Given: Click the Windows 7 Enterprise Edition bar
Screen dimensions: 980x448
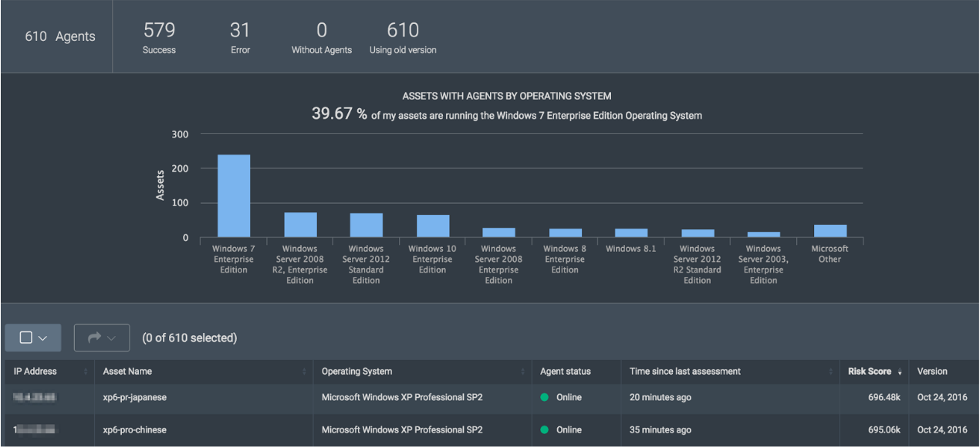Looking at the screenshot, I should tap(234, 196).
